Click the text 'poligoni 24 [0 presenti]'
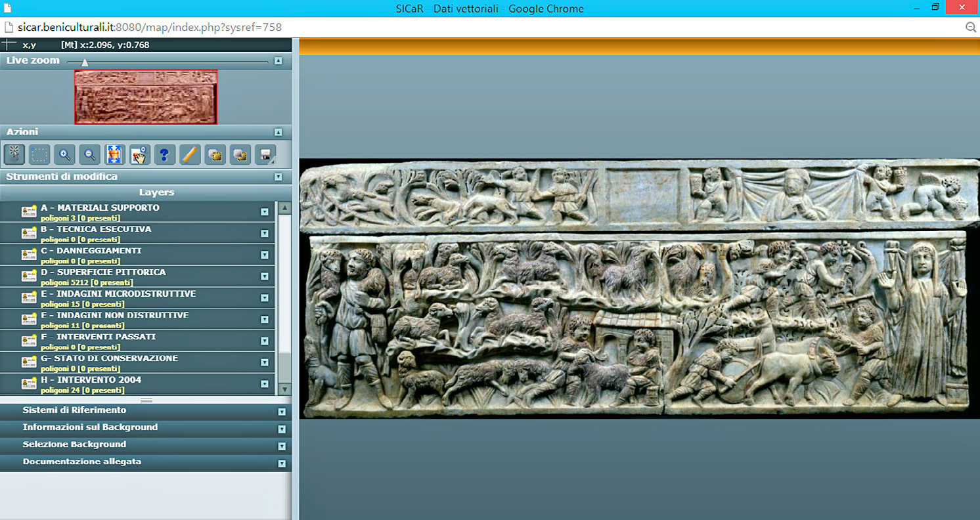 [x=82, y=391]
